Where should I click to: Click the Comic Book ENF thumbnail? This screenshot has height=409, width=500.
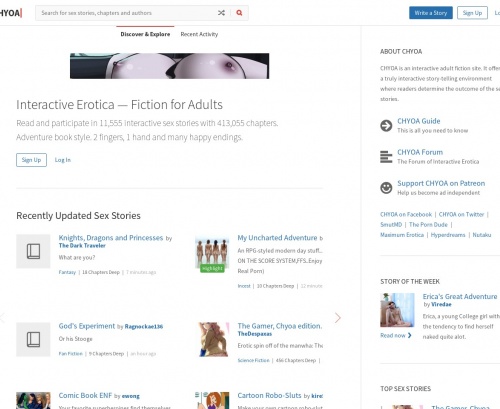pyautogui.click(x=33, y=400)
